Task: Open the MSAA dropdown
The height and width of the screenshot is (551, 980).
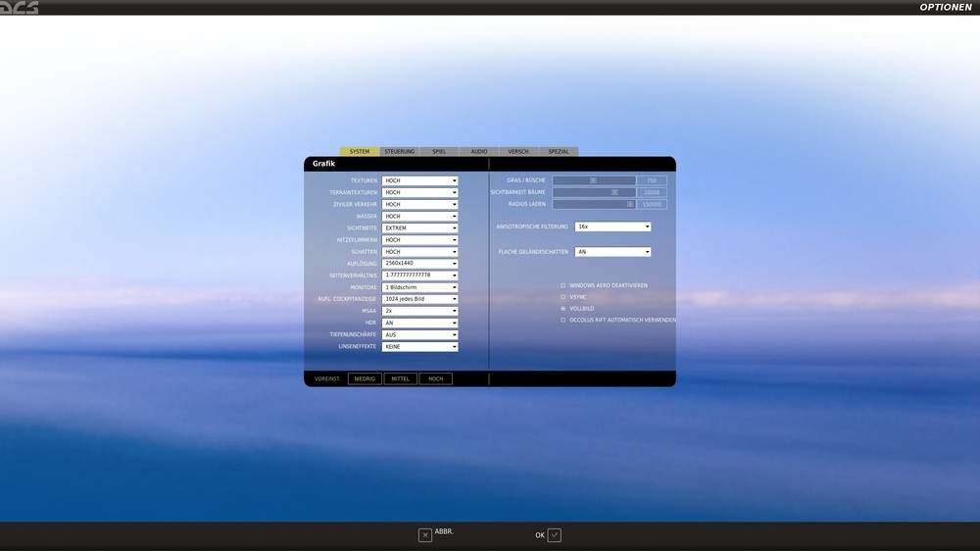Action: tap(420, 311)
